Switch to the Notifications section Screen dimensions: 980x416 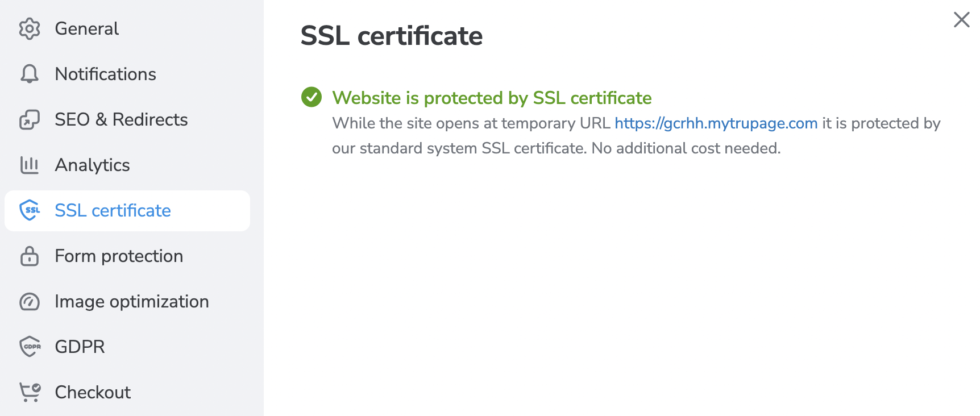tap(105, 74)
